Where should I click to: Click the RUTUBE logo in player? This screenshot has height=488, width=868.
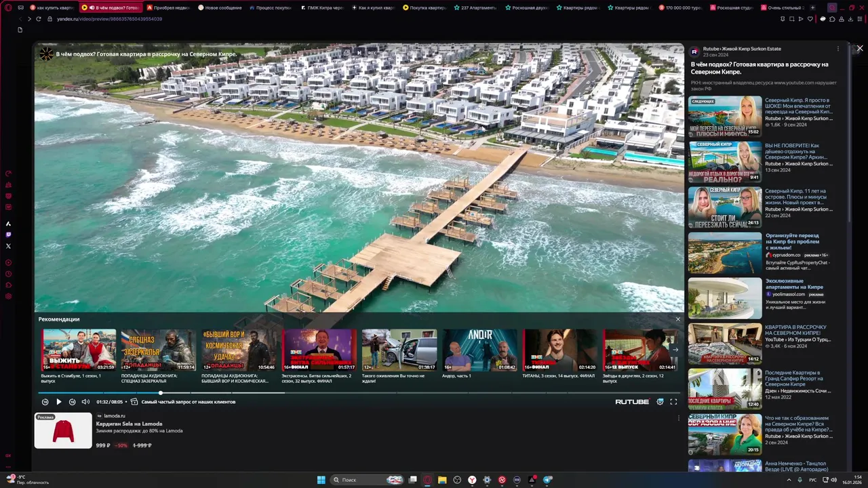pos(632,402)
